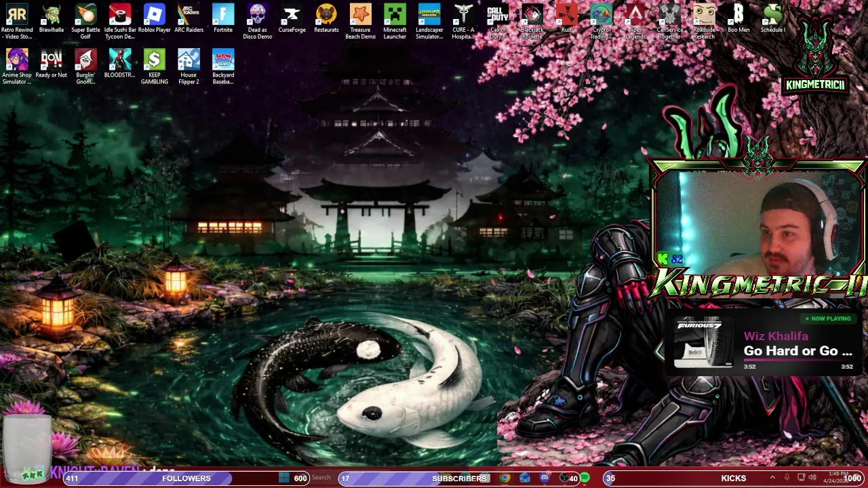Select the Roadside Research icon
The height and width of the screenshot is (488, 868).
[x=704, y=22]
